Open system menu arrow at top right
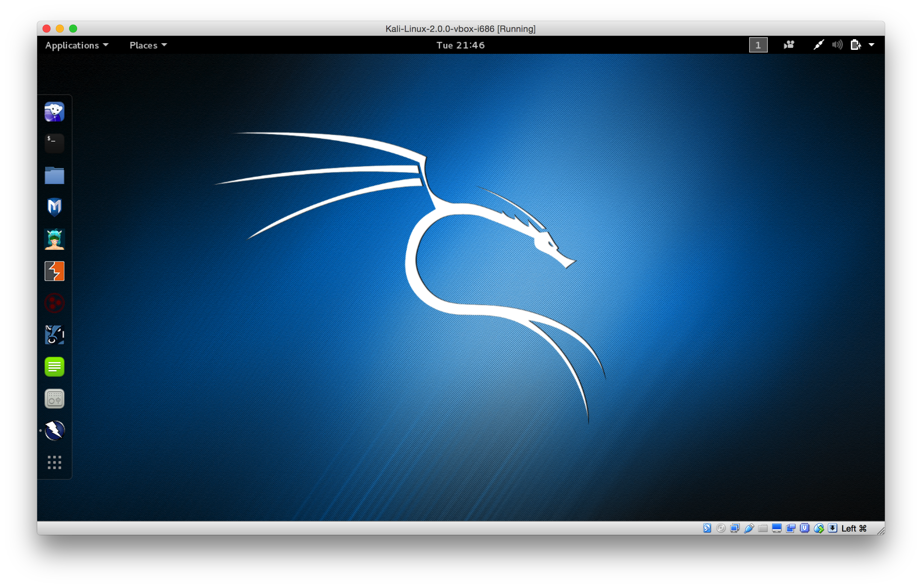The width and height of the screenshot is (922, 588). [871, 45]
